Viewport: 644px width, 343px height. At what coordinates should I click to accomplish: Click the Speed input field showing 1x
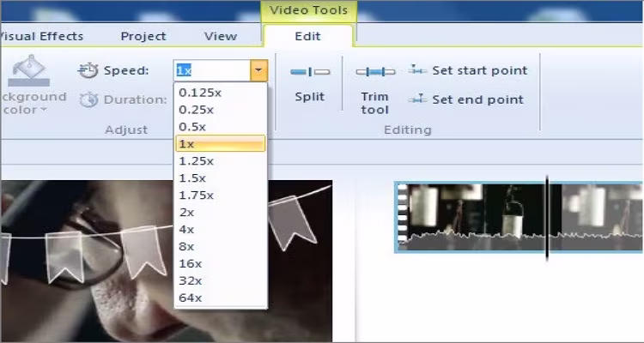tap(212, 70)
